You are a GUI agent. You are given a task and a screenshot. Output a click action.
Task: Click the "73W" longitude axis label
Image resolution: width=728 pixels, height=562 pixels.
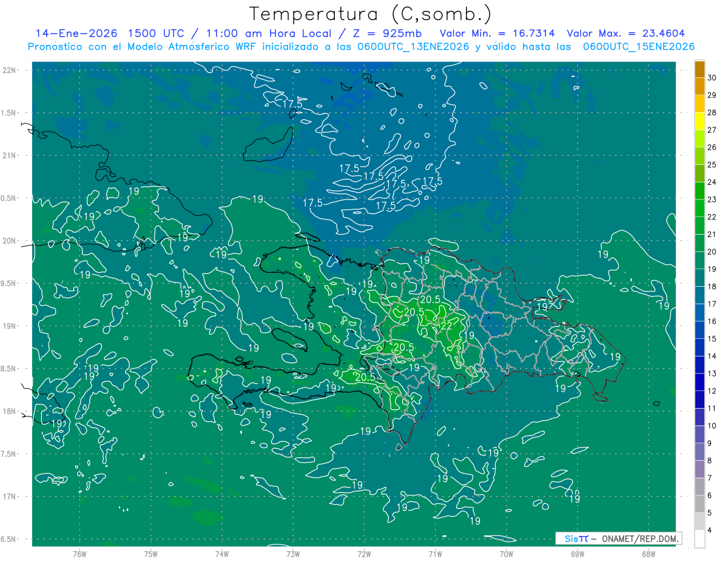coord(293,554)
